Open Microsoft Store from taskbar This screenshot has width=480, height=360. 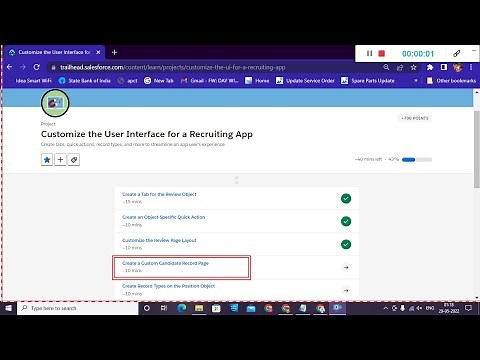[x=216, y=308]
